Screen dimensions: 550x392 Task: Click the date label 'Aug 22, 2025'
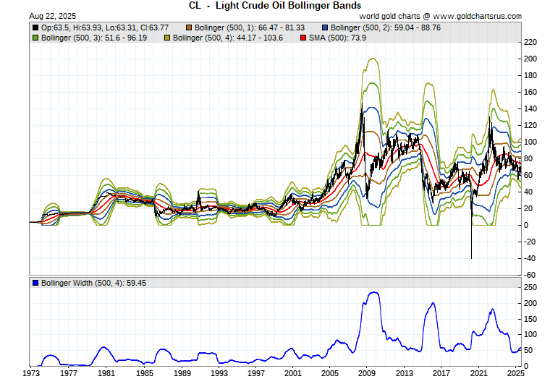(52, 16)
